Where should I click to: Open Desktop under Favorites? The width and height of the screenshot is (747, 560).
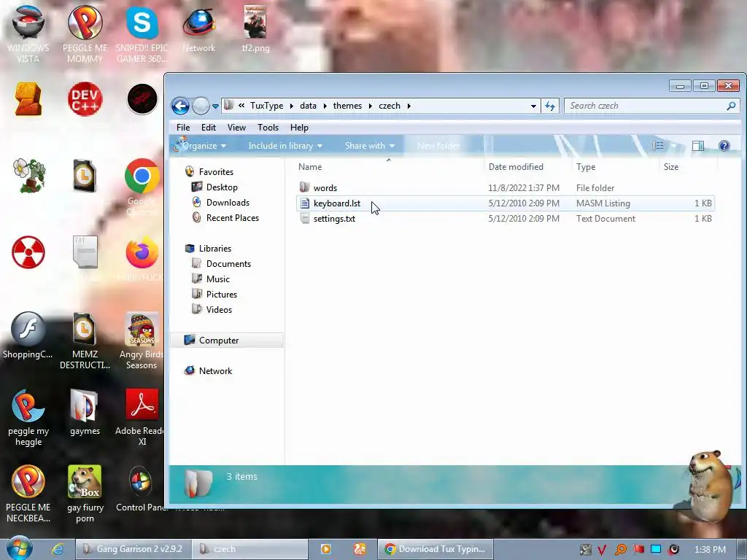pos(222,187)
